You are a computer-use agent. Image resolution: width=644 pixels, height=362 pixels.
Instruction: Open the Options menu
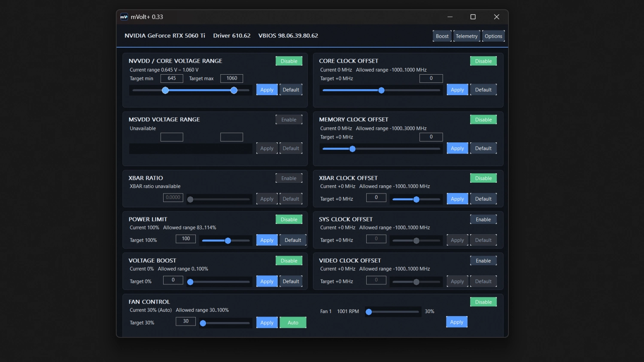coord(493,36)
